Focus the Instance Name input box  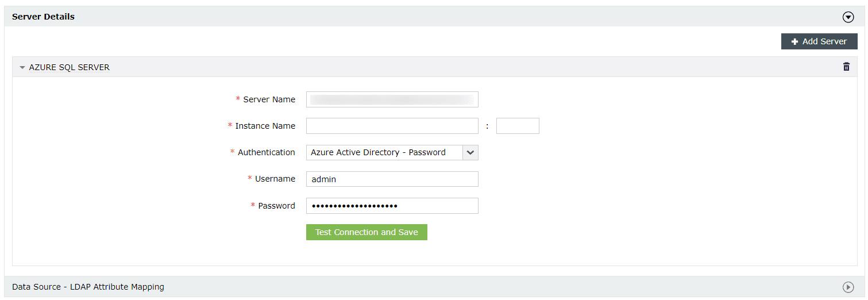click(392, 126)
